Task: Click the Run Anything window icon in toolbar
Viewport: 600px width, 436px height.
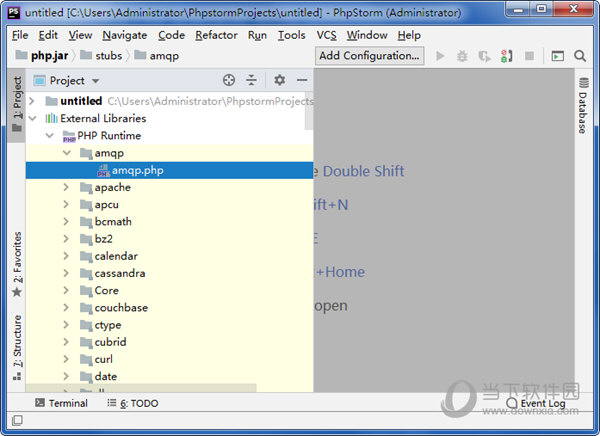Action: click(557, 56)
